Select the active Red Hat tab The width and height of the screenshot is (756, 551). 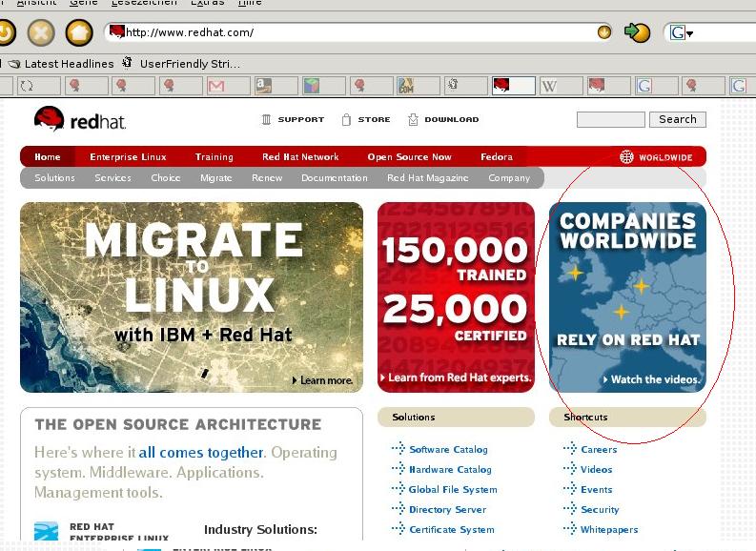tap(513, 86)
